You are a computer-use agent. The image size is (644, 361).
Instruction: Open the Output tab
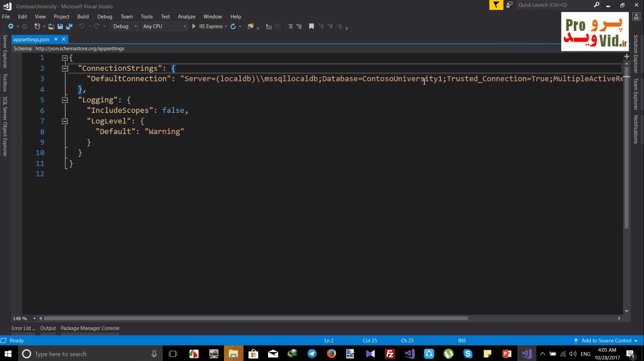pos(48,328)
